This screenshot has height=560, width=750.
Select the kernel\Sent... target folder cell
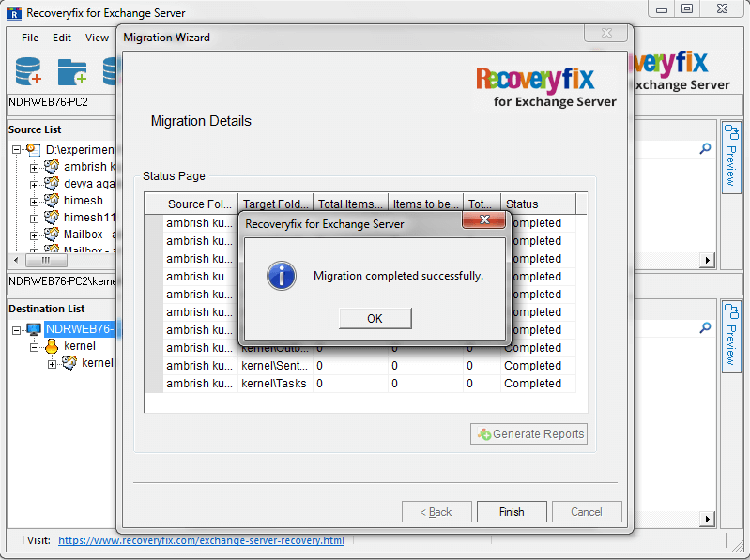point(276,366)
